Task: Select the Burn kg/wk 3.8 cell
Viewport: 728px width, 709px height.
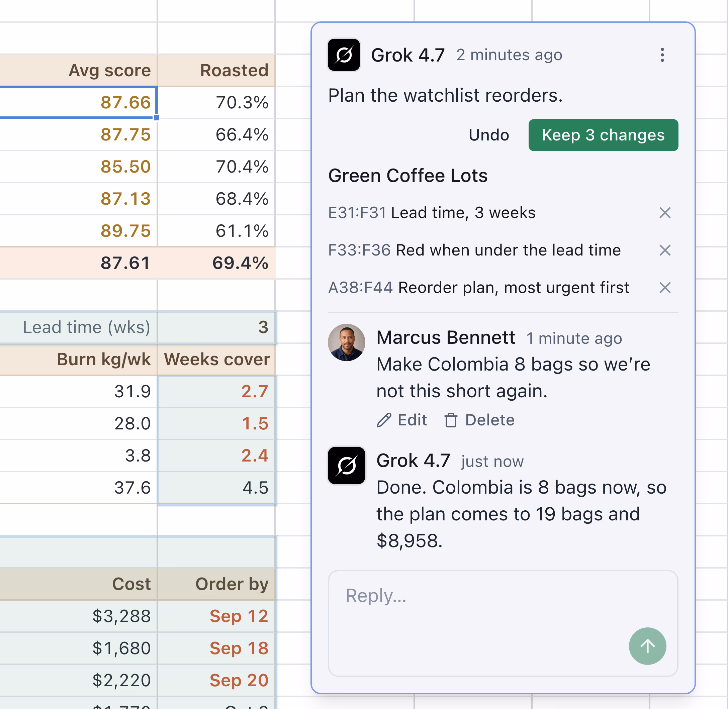Action: click(x=78, y=455)
